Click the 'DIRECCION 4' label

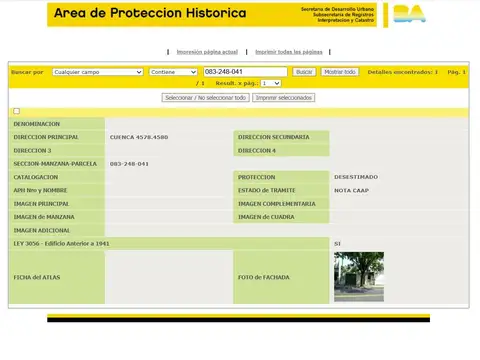coord(257,151)
